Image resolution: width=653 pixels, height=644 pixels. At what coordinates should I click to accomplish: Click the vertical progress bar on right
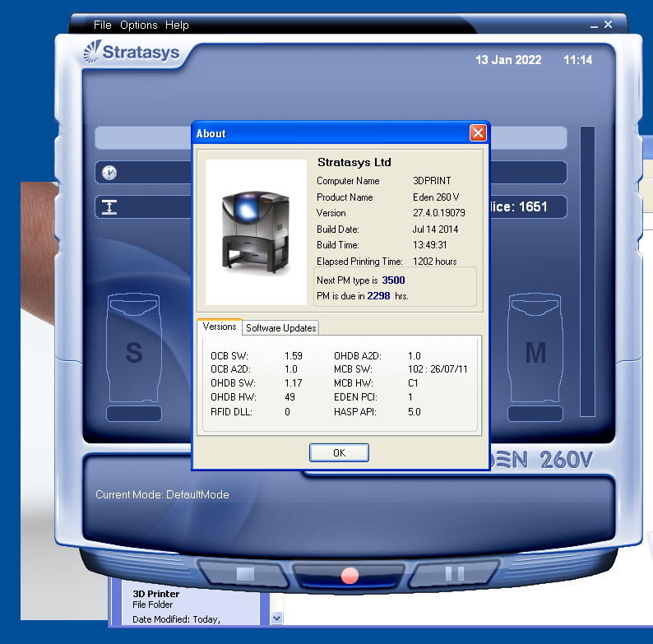[x=587, y=271]
